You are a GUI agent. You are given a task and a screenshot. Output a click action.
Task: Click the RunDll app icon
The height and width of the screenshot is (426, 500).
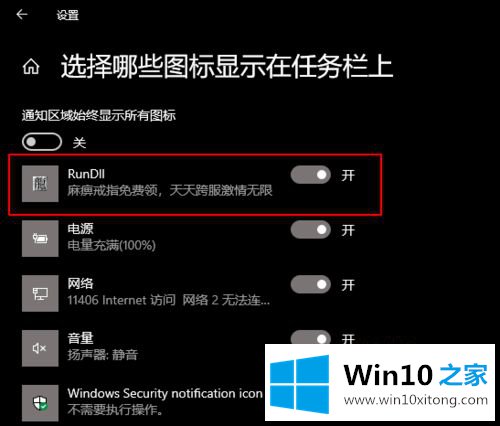(40, 184)
